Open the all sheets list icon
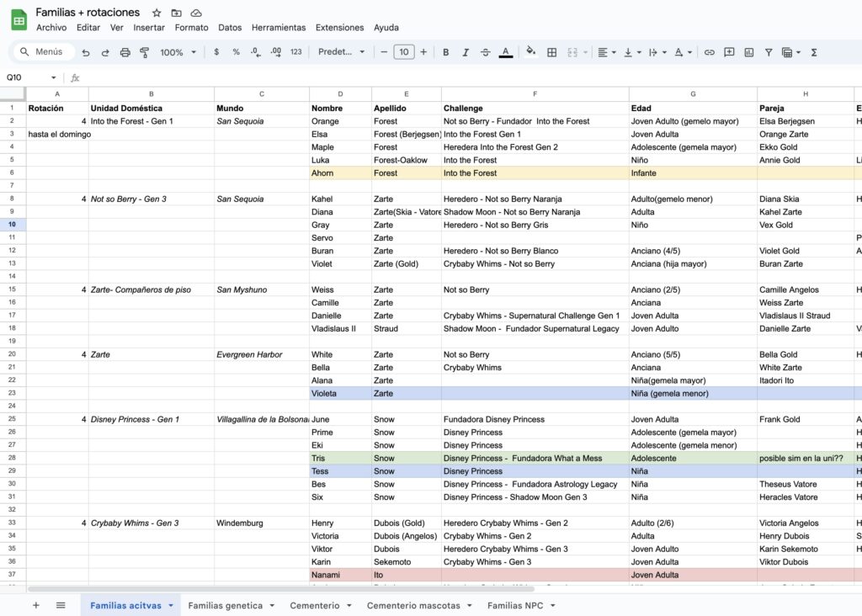The image size is (862, 616). (x=61, y=605)
